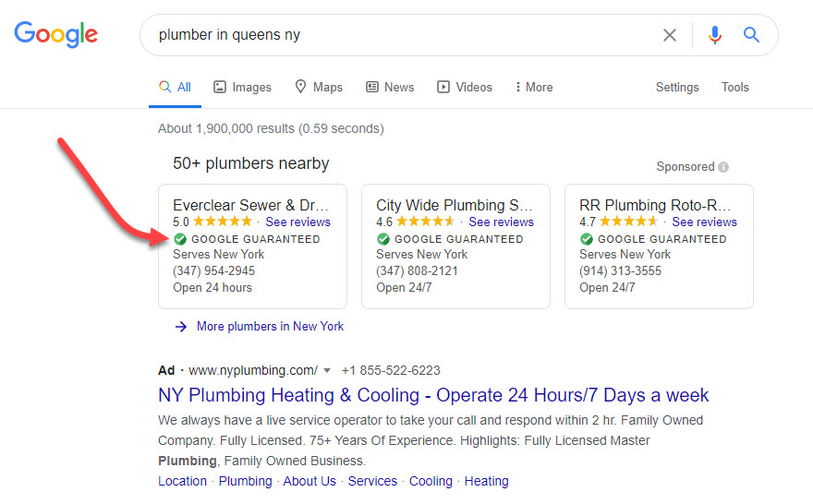Click the blue magnifier search button
The height and width of the screenshot is (504, 813).
click(x=751, y=35)
